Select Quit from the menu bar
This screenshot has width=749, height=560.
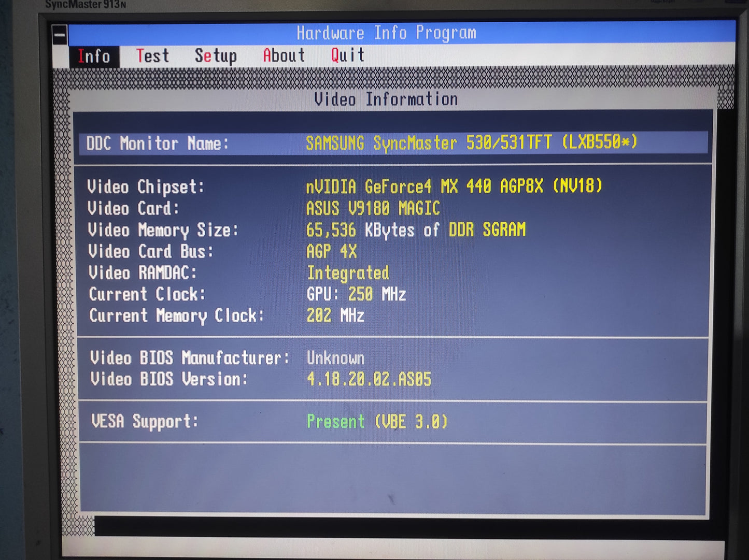[347, 54]
